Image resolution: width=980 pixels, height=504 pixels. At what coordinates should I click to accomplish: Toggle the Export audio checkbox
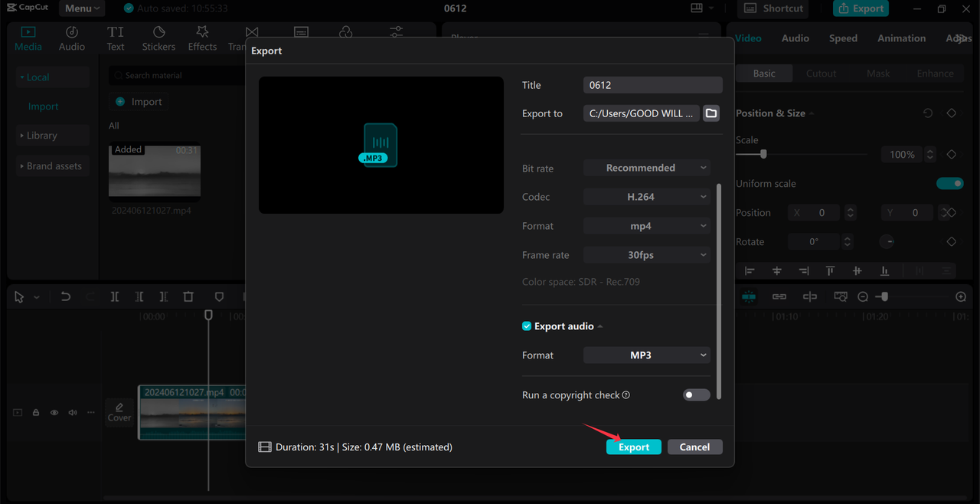(x=527, y=326)
